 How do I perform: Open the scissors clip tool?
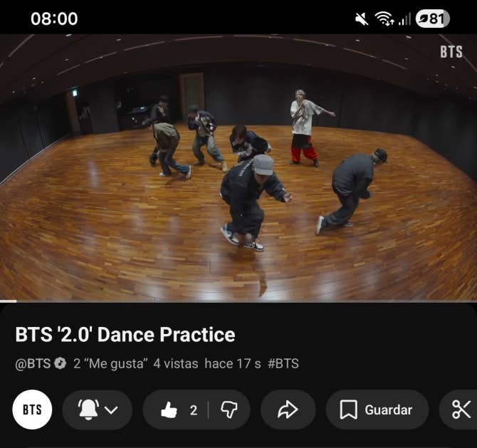(461, 410)
